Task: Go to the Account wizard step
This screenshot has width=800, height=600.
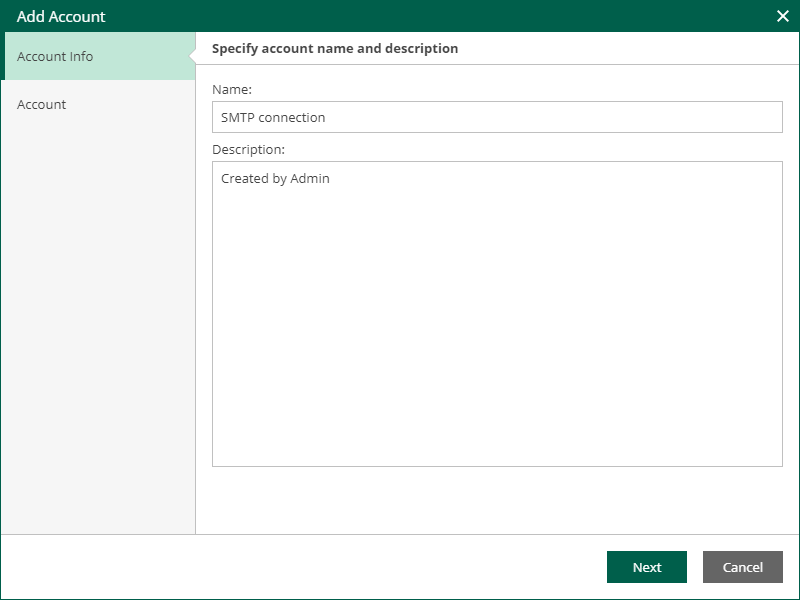Action: tap(100, 104)
